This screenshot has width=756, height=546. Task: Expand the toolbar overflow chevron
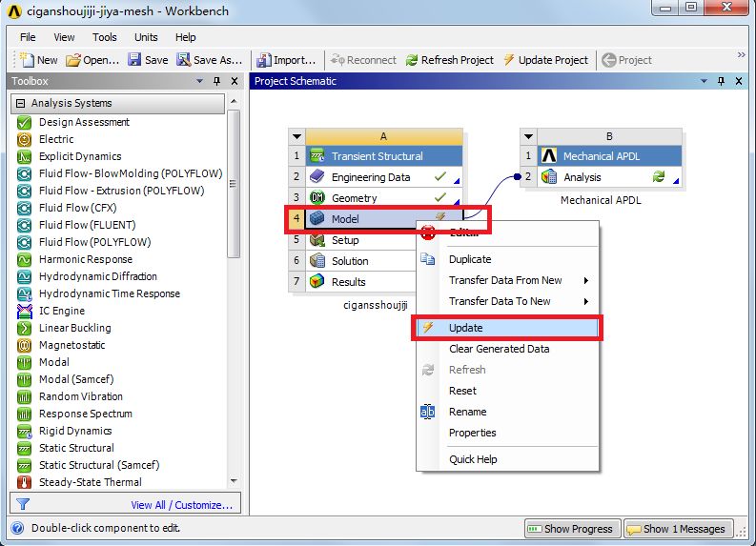741,55
